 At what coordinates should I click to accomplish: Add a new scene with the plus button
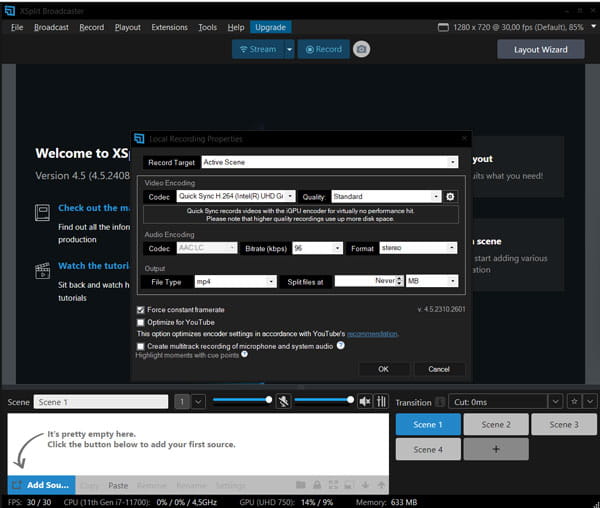pos(496,449)
